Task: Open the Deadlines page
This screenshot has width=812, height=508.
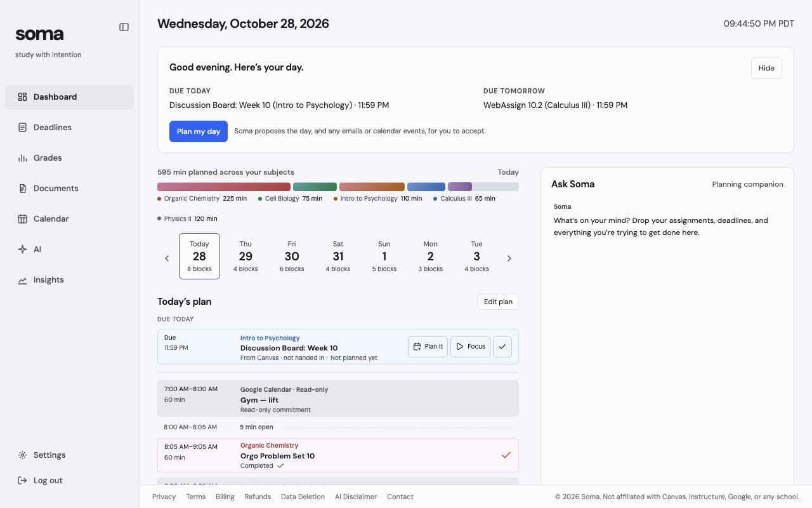Action: click(x=69, y=128)
